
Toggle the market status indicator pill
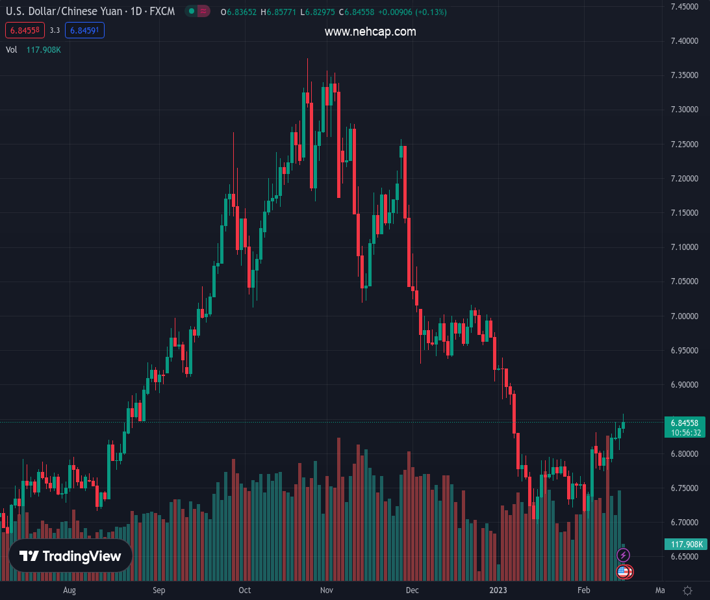[x=198, y=12]
